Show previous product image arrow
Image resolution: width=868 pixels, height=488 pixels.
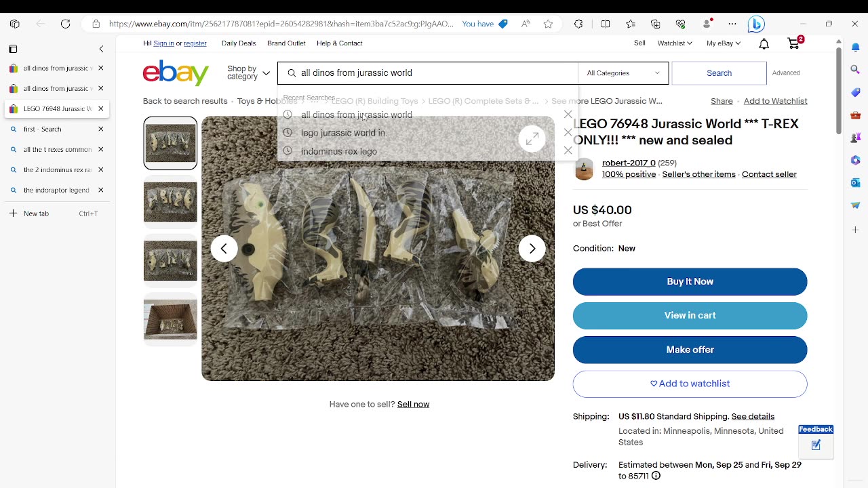click(x=224, y=249)
